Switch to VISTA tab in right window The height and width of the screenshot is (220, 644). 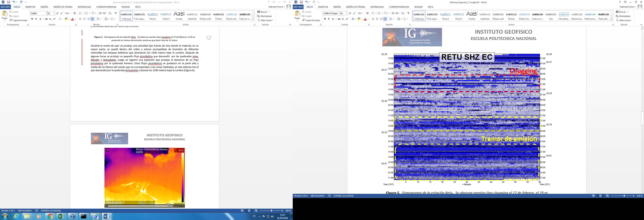(430, 7)
